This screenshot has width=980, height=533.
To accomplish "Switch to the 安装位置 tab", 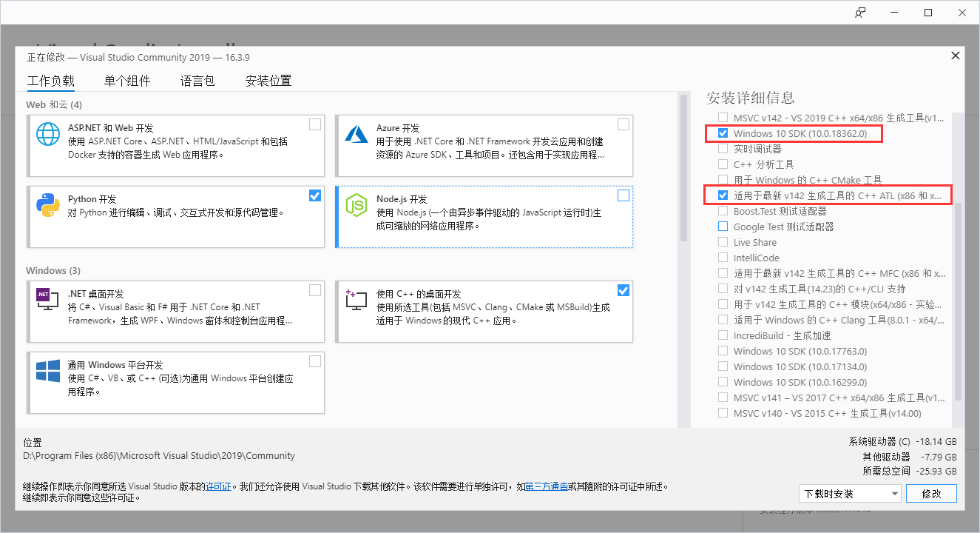I will point(268,81).
